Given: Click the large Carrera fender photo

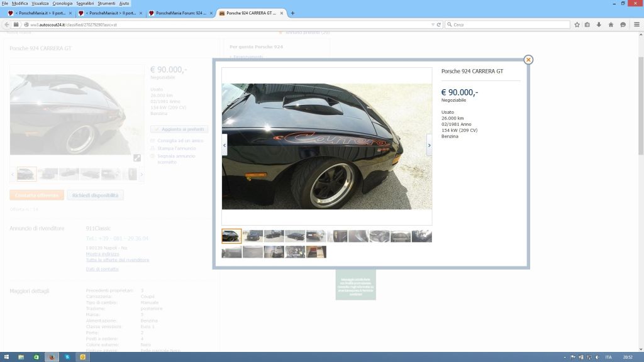Looking at the screenshot, I should coord(327,146).
